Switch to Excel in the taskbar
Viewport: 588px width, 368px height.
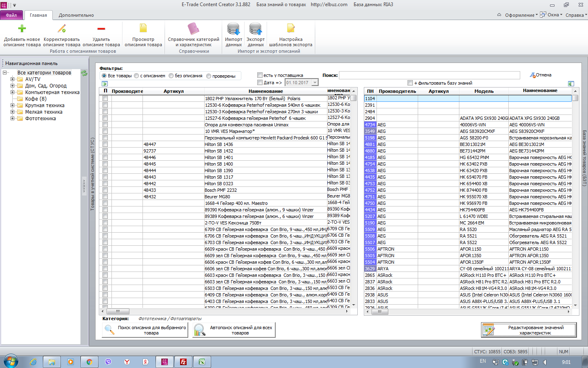[x=202, y=362]
